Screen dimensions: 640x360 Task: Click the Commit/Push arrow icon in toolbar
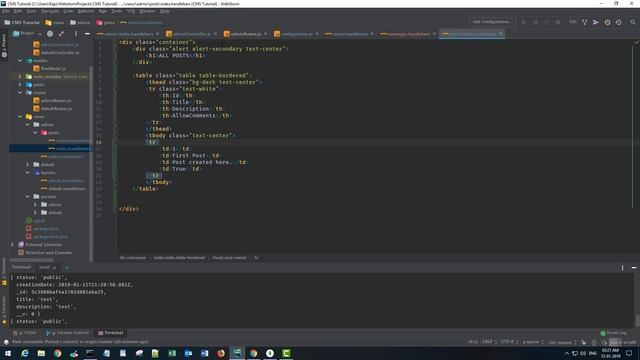596,22
